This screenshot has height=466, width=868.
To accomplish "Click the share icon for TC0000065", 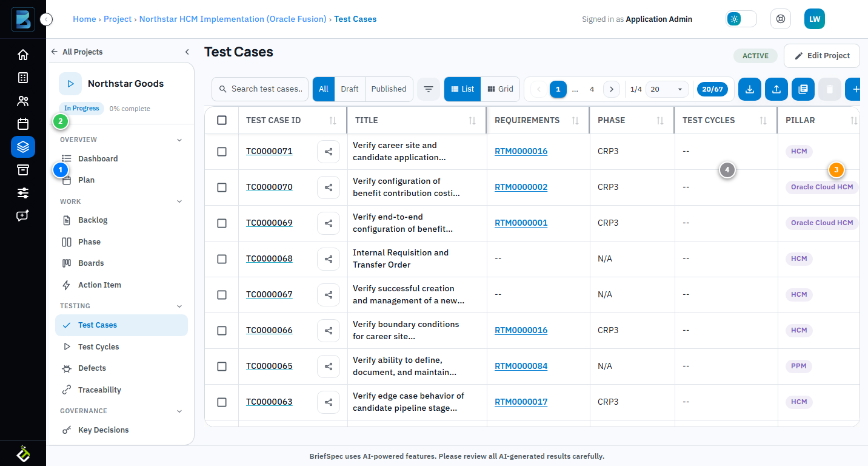I will (x=329, y=366).
